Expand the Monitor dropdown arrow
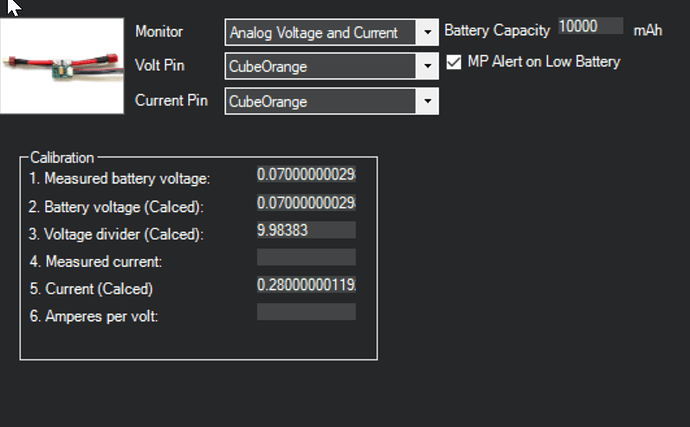Screen dimensions: 690x427 point(427,32)
